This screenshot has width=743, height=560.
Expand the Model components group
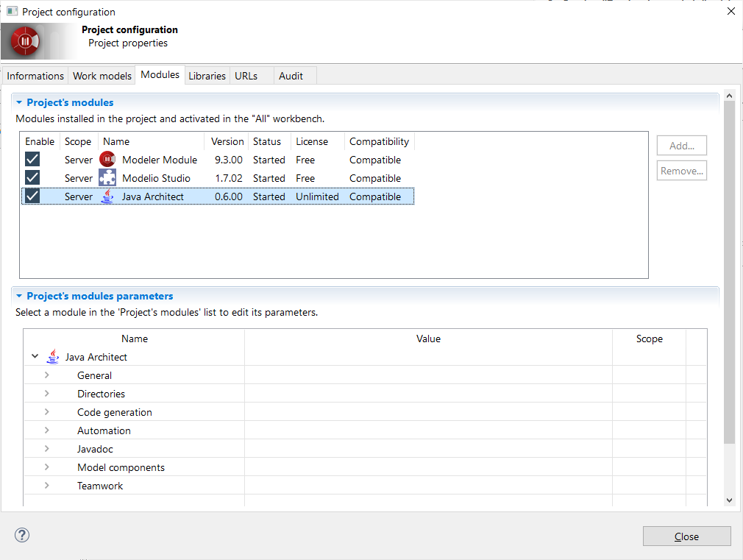click(46, 467)
